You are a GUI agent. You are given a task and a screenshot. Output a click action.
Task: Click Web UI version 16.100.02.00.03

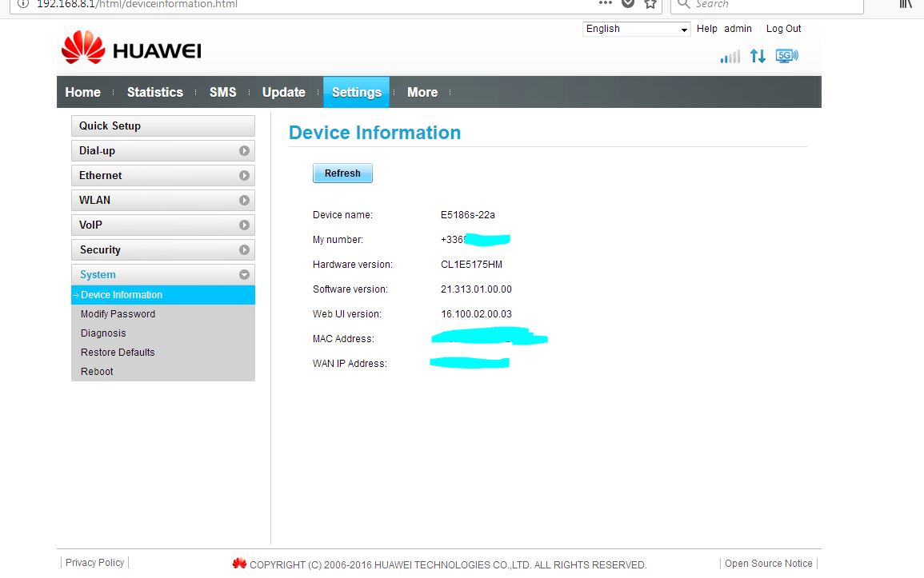pyautogui.click(x=476, y=313)
